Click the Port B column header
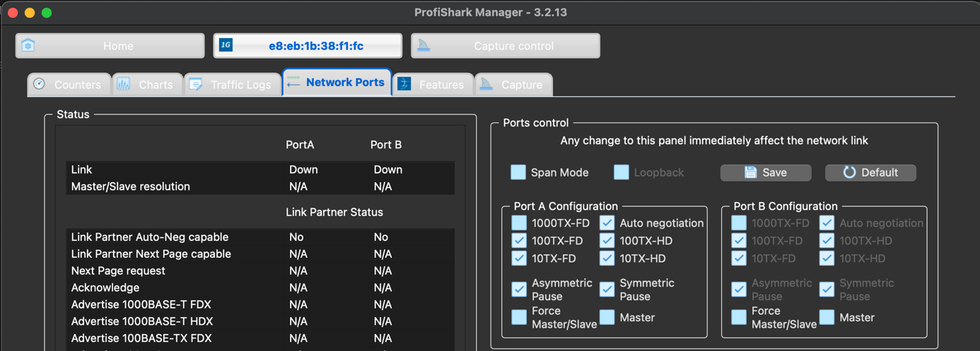The image size is (980, 351). (386, 145)
